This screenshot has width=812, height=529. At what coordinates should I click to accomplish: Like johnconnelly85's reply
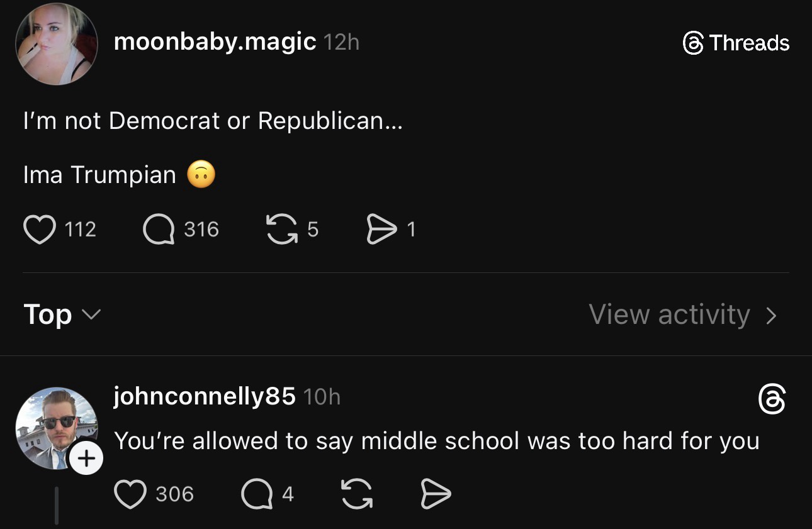(x=130, y=494)
